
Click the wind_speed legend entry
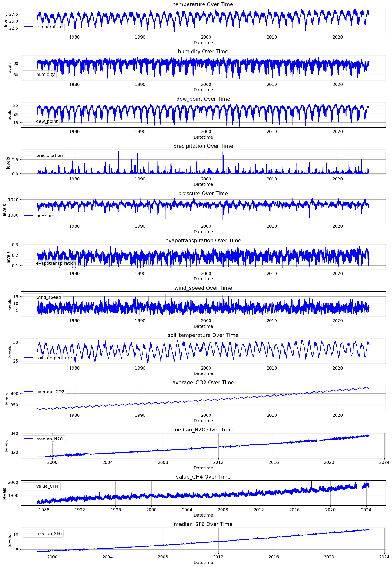[43, 297]
